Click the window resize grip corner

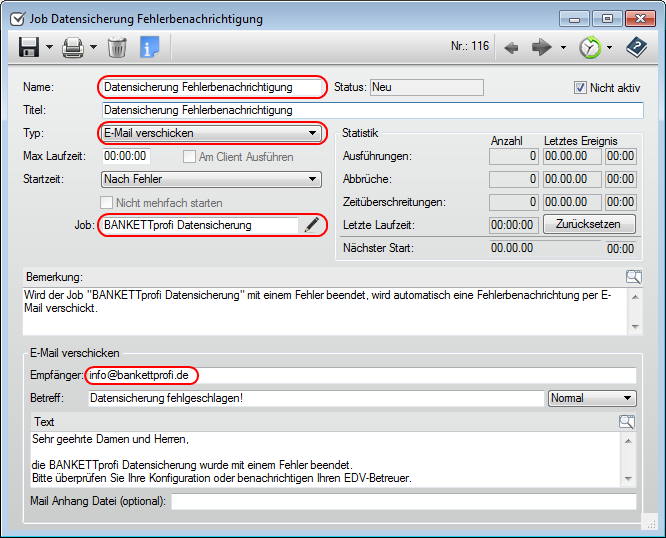(650, 523)
